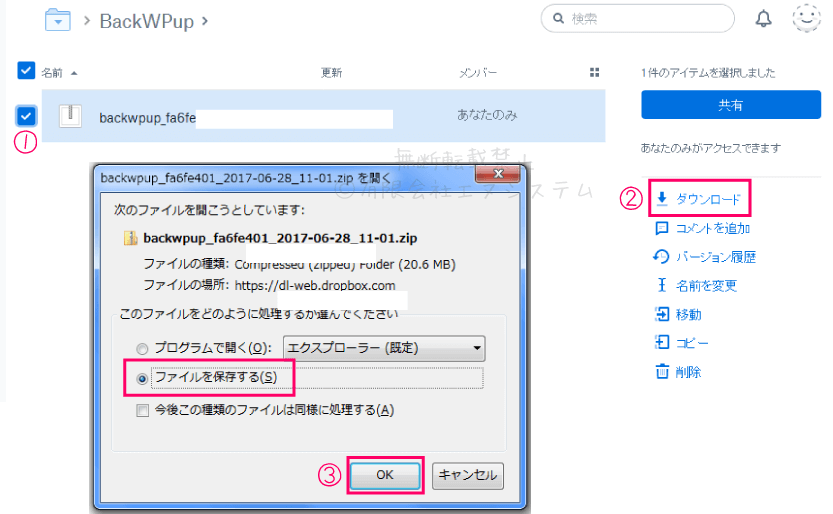The height and width of the screenshot is (514, 833).
Task: Click the あなたのみ member cell
Action: click(487, 115)
